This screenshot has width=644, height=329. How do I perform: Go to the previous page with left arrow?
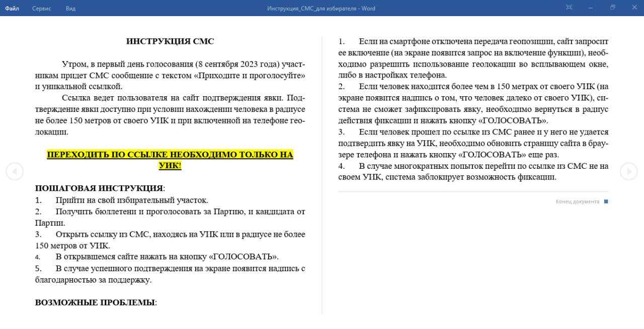(15, 172)
